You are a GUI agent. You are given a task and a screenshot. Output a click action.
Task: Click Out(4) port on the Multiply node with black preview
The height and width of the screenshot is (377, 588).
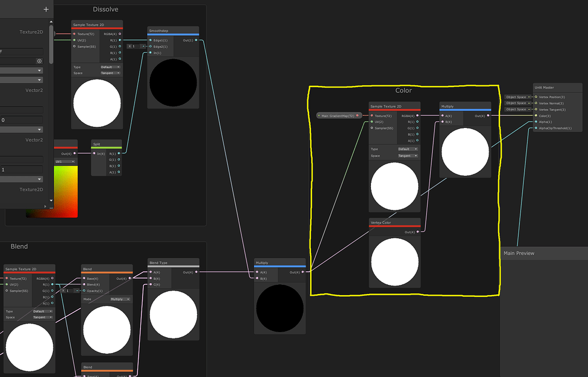tap(303, 272)
